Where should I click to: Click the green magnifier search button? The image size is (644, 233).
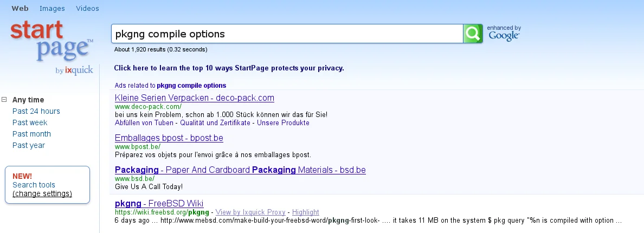pyautogui.click(x=473, y=34)
